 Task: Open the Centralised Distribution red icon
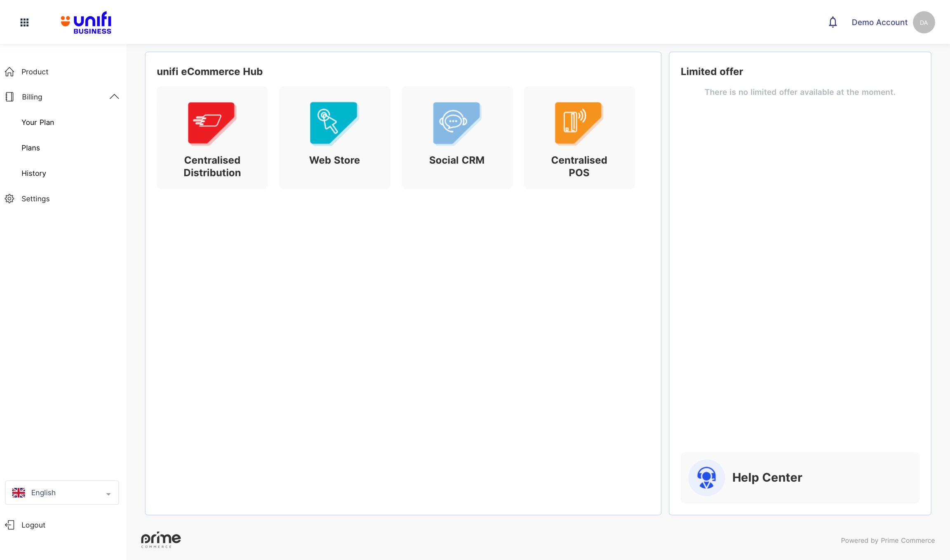pyautogui.click(x=212, y=123)
